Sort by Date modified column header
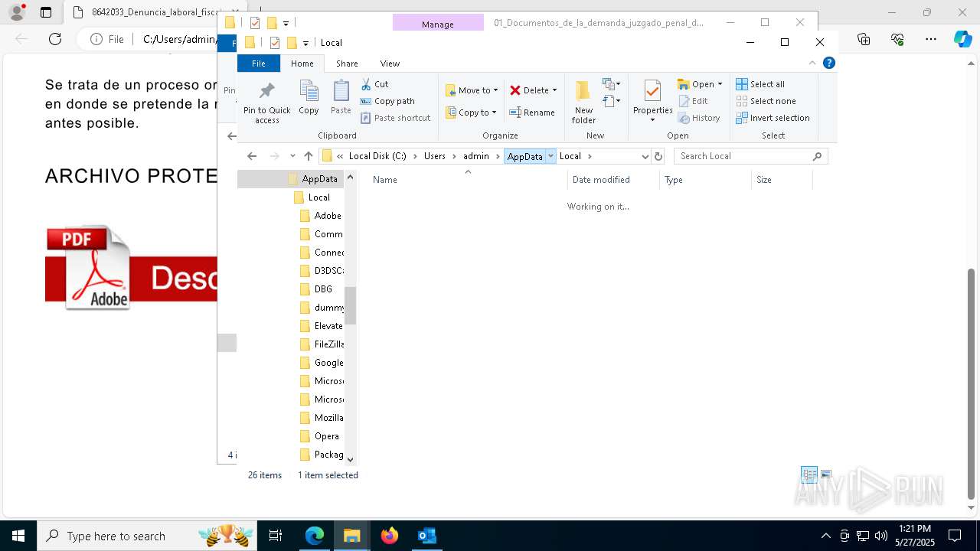Image resolution: width=980 pixels, height=551 pixels. (x=613, y=180)
